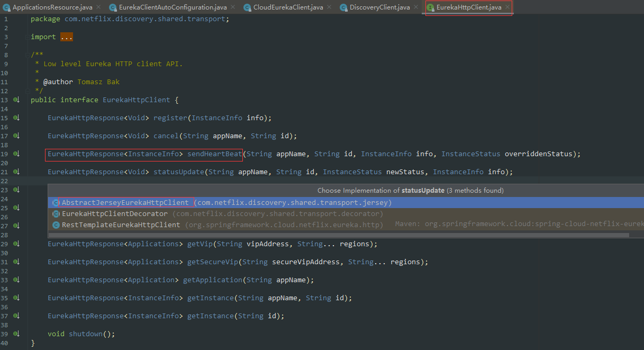Click gutter icon beside getVip line
The image size is (644, 350).
[x=16, y=244]
